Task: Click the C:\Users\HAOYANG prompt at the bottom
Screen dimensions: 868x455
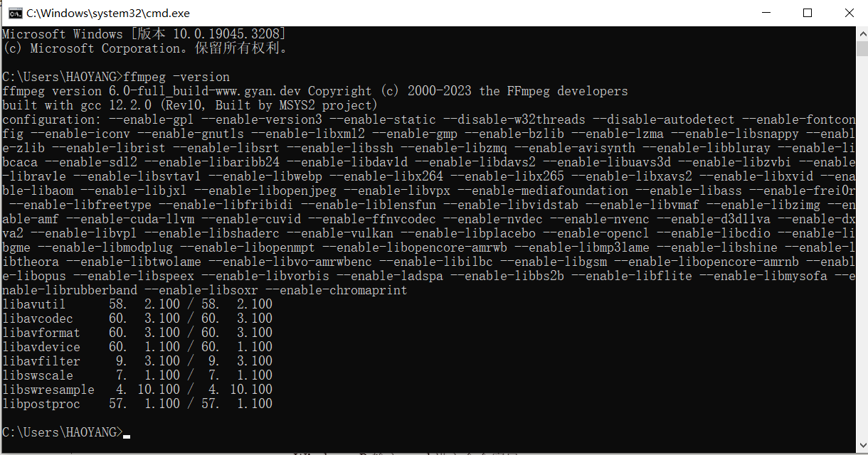Action: [60, 432]
